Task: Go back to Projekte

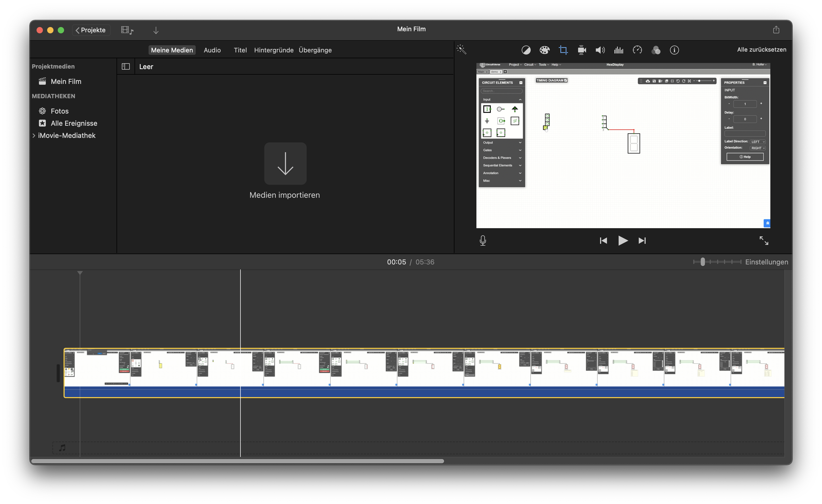Action: 91,30
